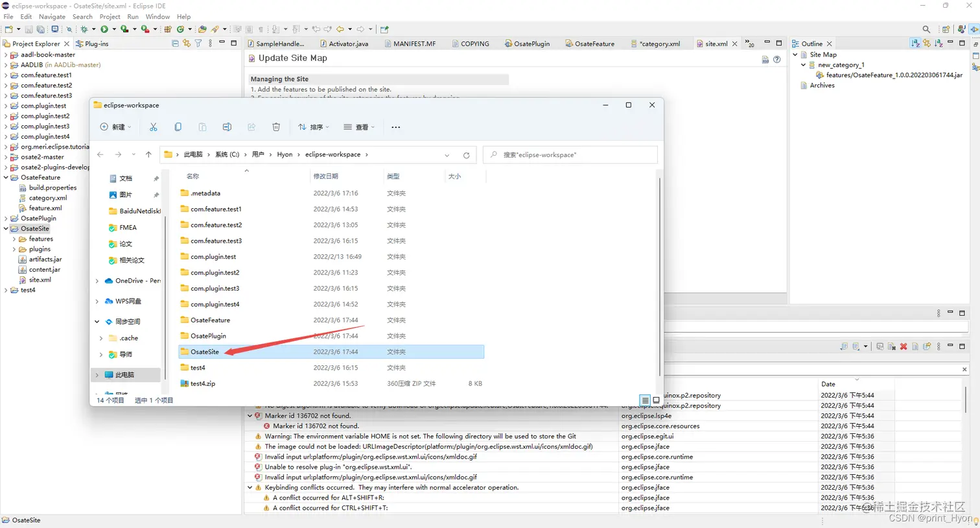Image resolution: width=980 pixels, height=528 pixels.
Task: Click the Export Log icon in Error Log toolbar
Action: coord(843,346)
